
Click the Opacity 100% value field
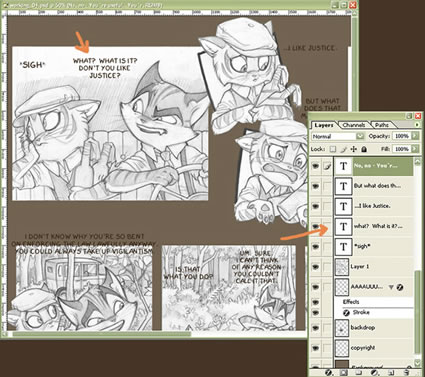click(402, 136)
